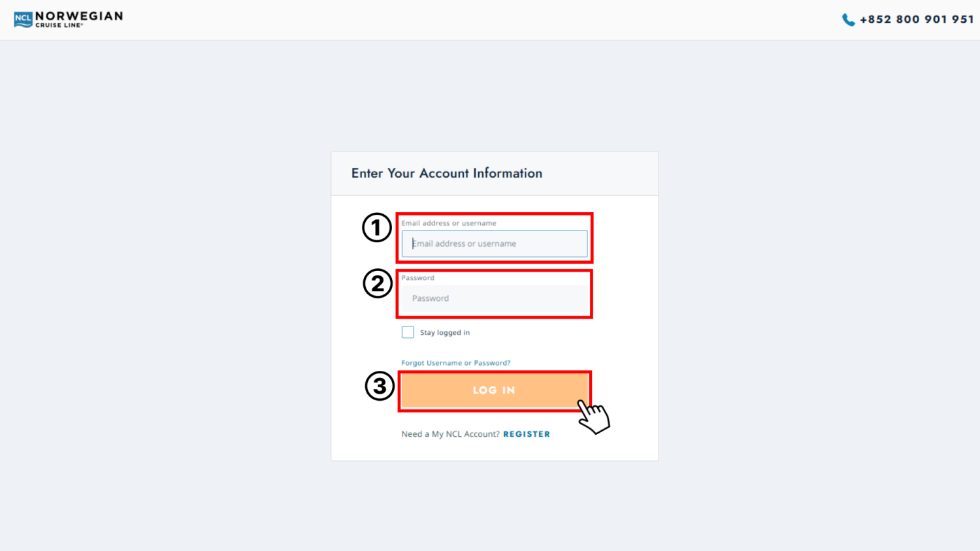
Task: Focus the Password input field
Action: [495, 298]
